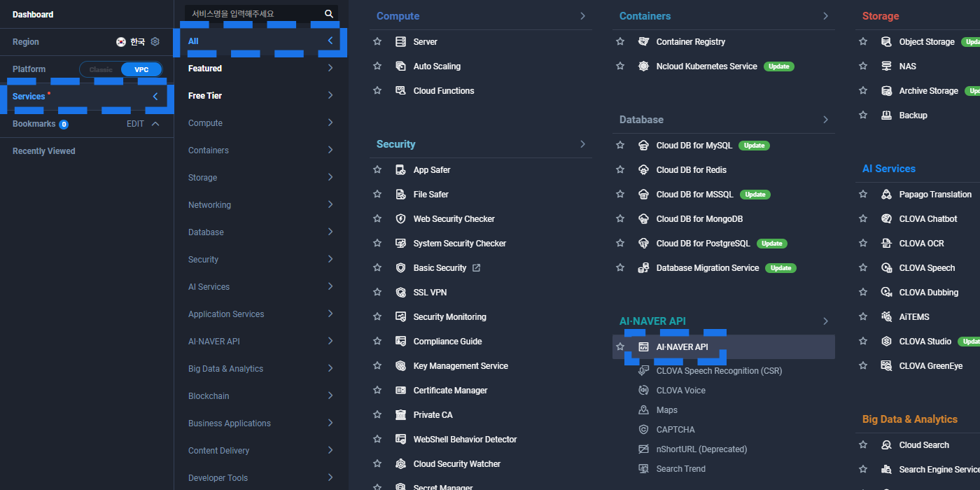Open the Application Services category
Image resolution: width=980 pixels, height=490 pixels.
point(260,314)
